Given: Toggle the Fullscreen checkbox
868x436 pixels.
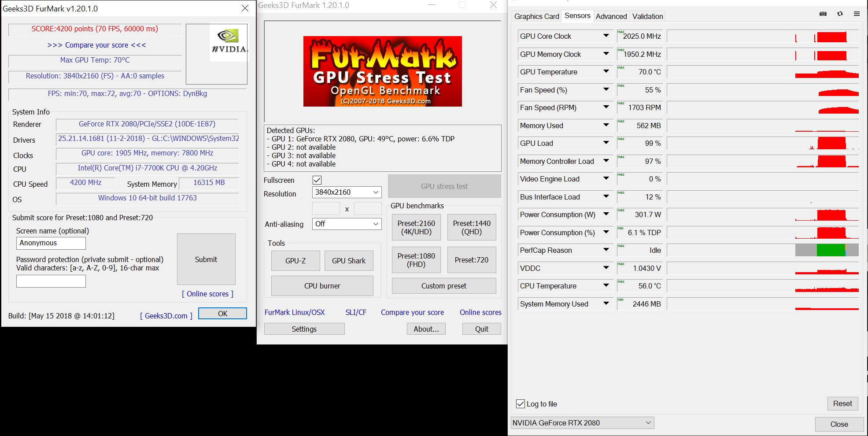Looking at the screenshot, I should coord(317,180).
